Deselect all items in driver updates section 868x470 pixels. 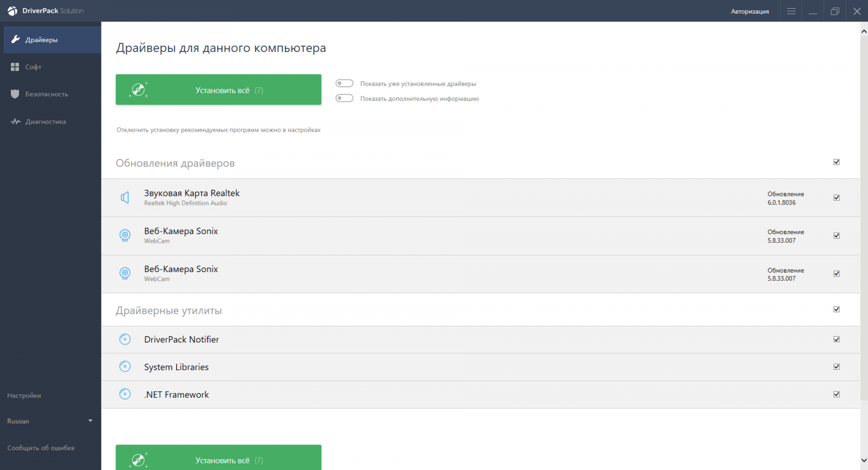[x=837, y=162]
